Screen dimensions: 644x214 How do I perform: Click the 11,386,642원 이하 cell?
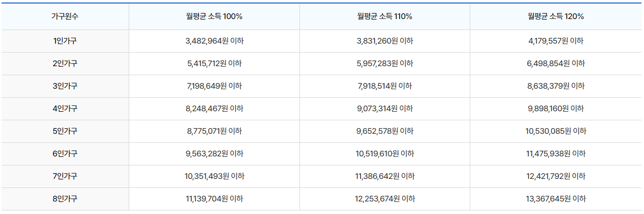[385, 176]
